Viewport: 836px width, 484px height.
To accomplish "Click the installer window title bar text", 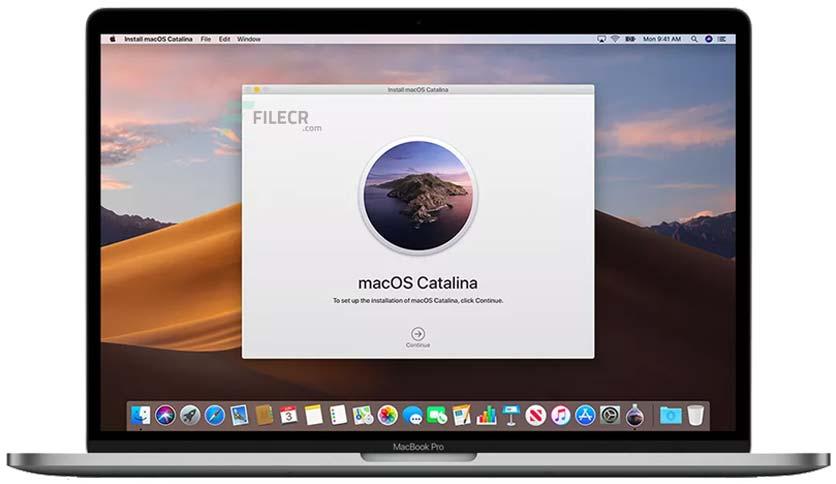I will click(417, 90).
